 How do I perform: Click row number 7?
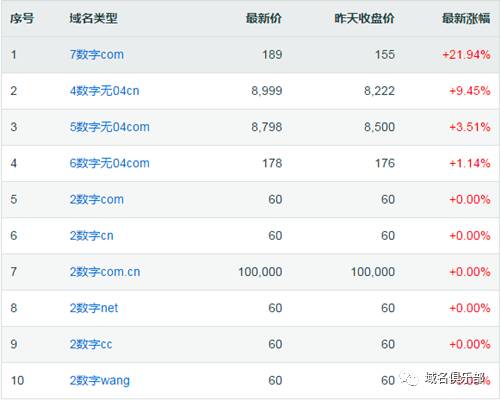pos(14,272)
